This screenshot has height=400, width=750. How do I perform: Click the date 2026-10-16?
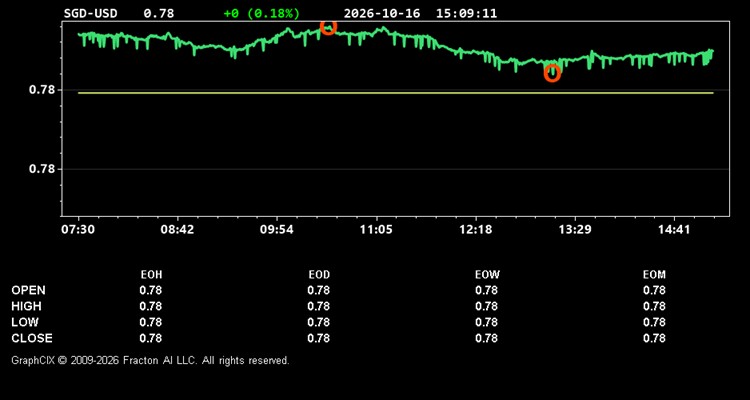pyautogui.click(x=382, y=13)
